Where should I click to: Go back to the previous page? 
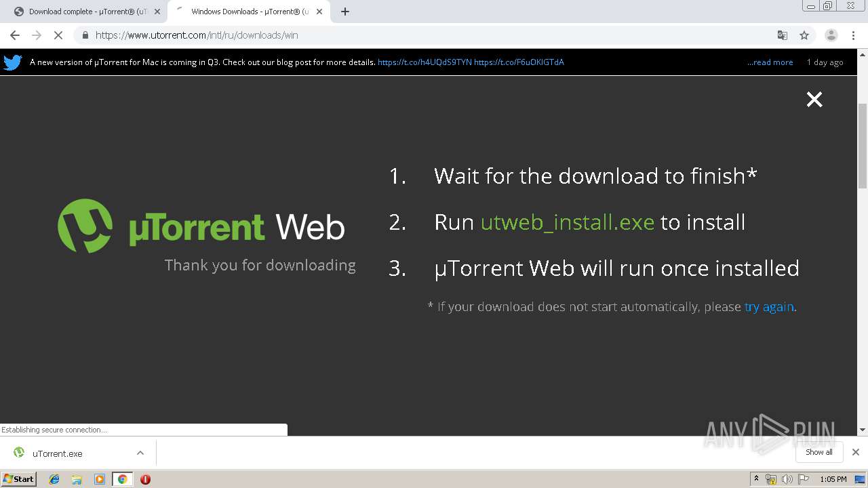(x=15, y=35)
